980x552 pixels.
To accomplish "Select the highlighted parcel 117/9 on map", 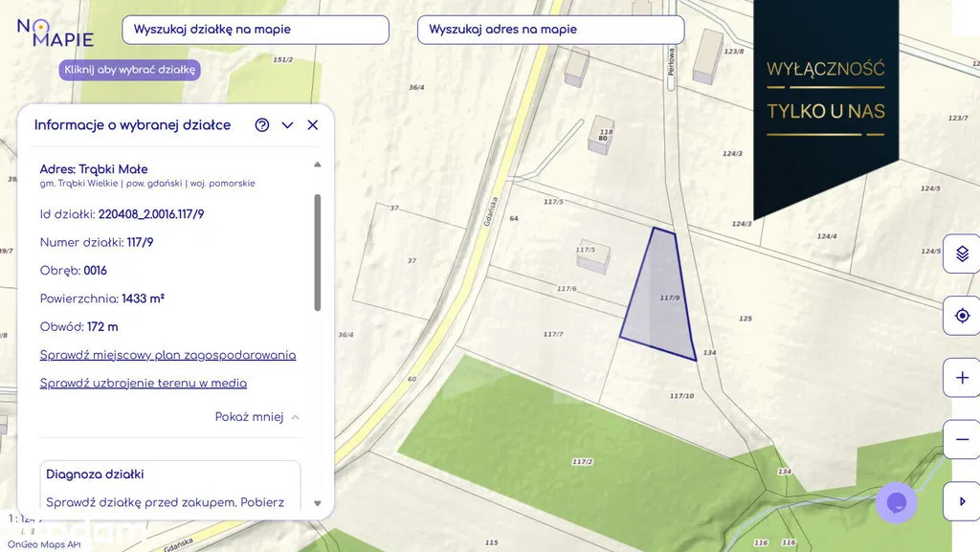I will click(x=662, y=301).
